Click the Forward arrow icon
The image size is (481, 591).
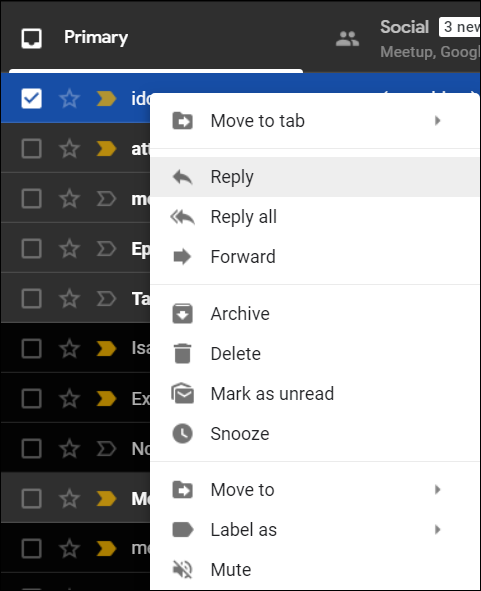tap(182, 257)
